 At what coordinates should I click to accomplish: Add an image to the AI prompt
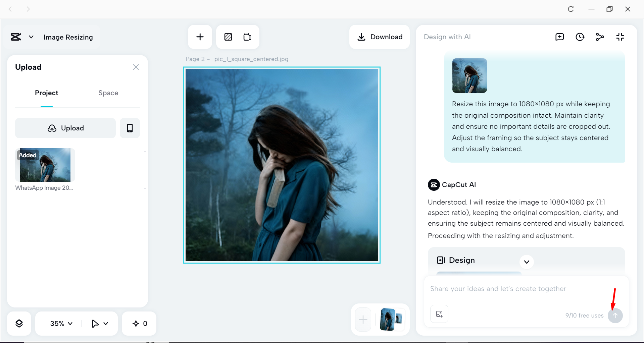439,314
